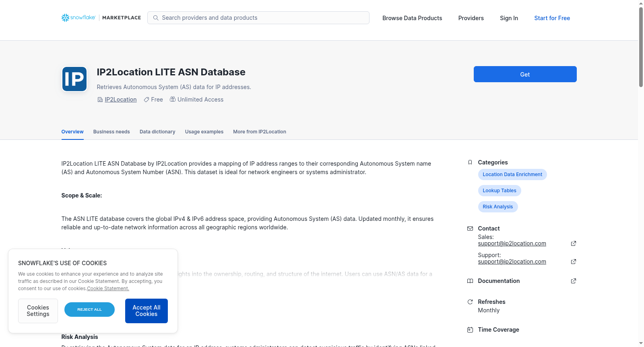Click the Categories bookmark icon
644x347 pixels.
tap(470, 162)
